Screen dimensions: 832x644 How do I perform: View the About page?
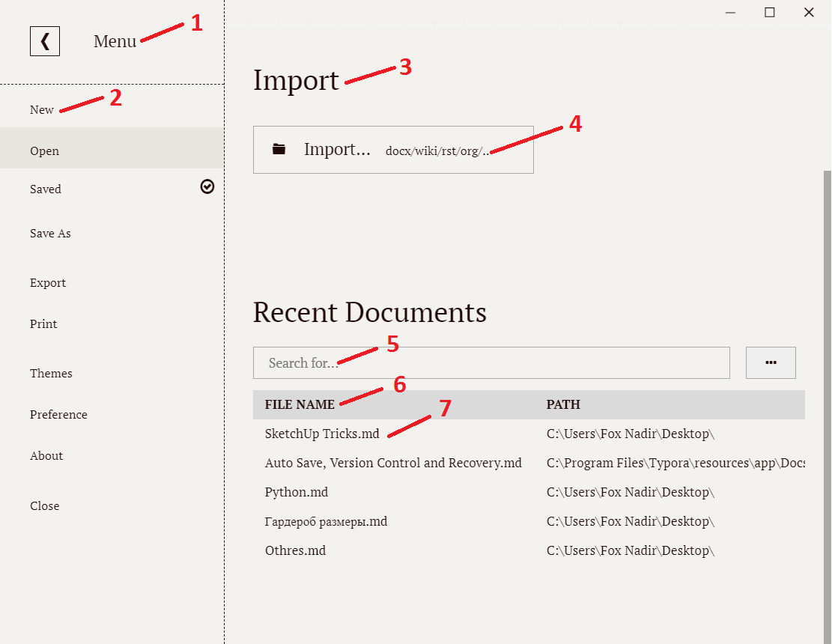pos(46,455)
